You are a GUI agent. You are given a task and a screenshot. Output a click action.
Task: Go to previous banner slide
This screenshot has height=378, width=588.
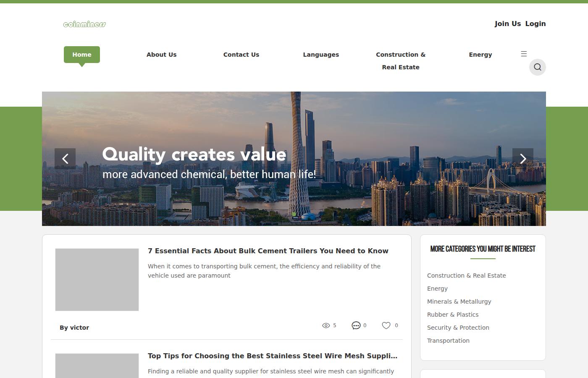65,159
